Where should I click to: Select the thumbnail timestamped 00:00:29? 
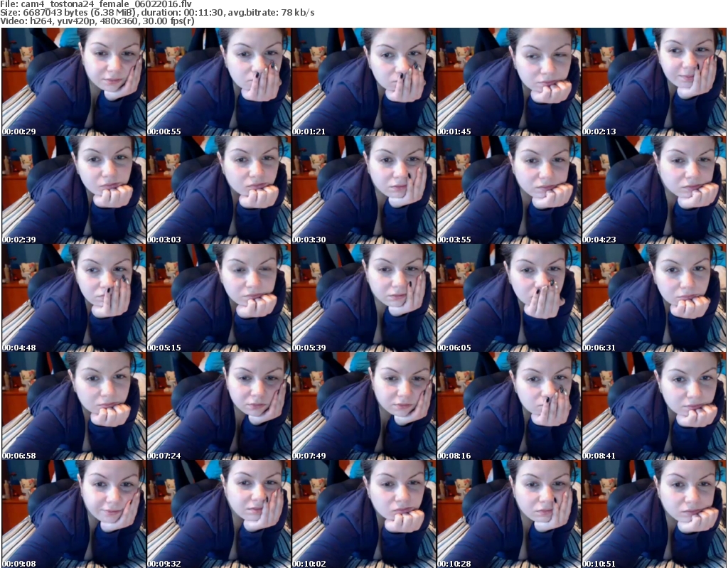click(x=74, y=82)
